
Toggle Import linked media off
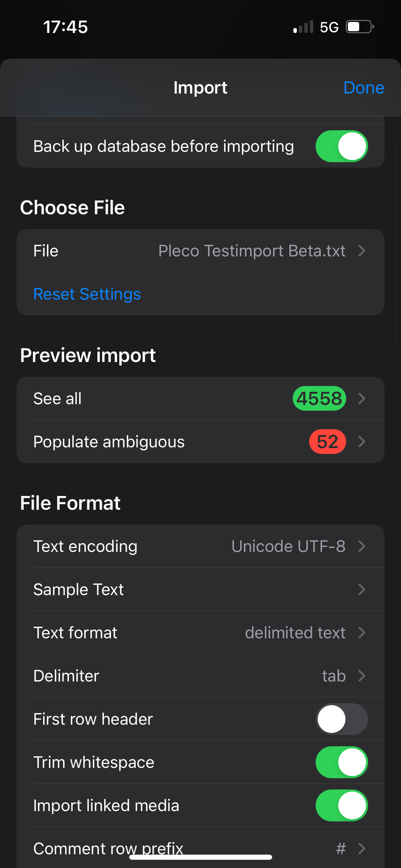(342, 805)
